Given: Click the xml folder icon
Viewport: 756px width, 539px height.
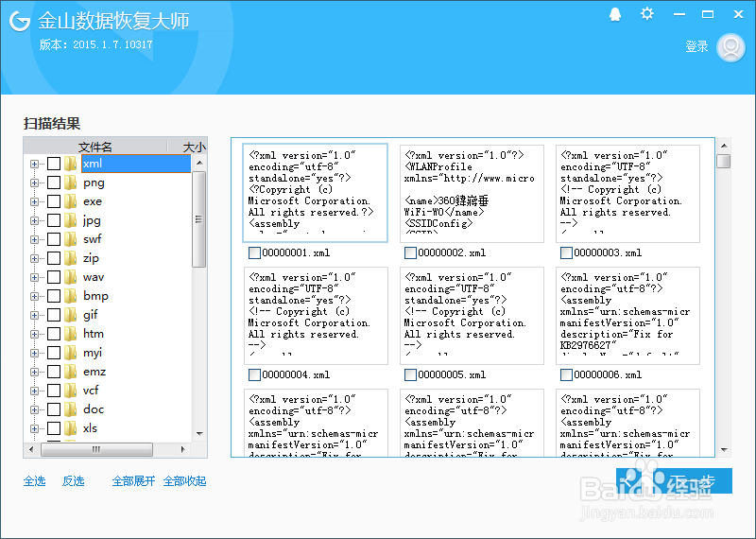Looking at the screenshot, I should 70,164.
